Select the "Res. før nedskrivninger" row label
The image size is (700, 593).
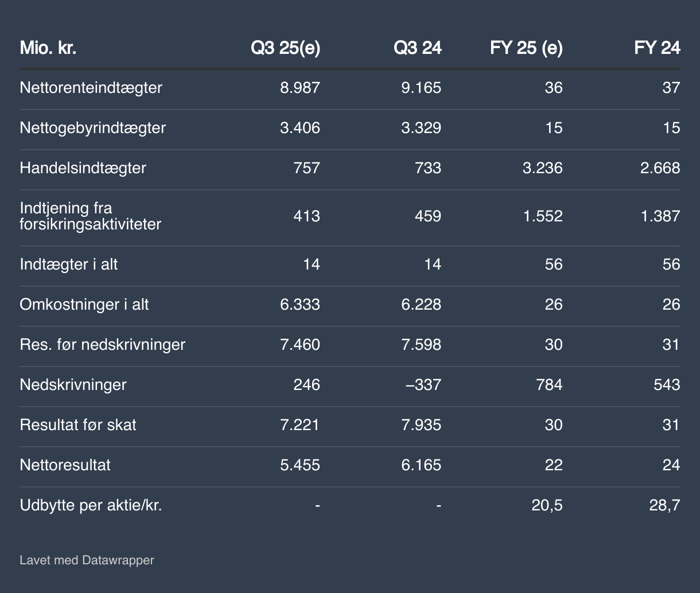click(102, 344)
